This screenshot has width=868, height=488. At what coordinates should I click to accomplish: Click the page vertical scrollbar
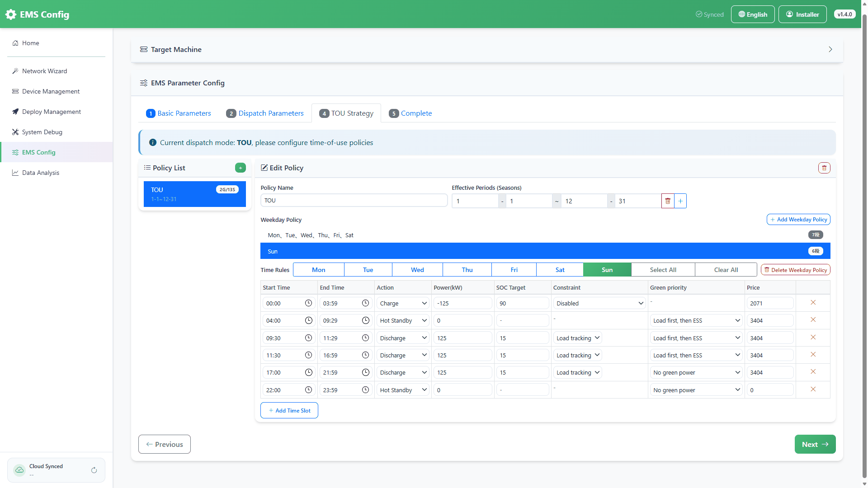point(864,244)
